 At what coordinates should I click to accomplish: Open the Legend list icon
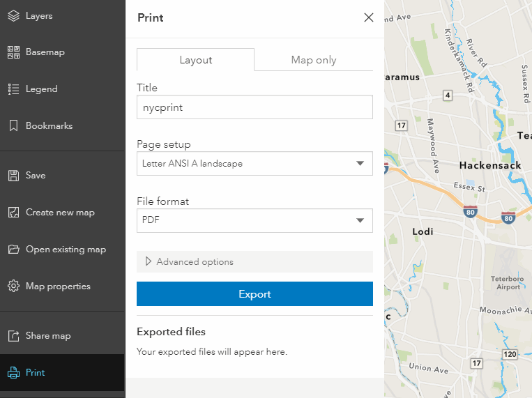point(13,89)
